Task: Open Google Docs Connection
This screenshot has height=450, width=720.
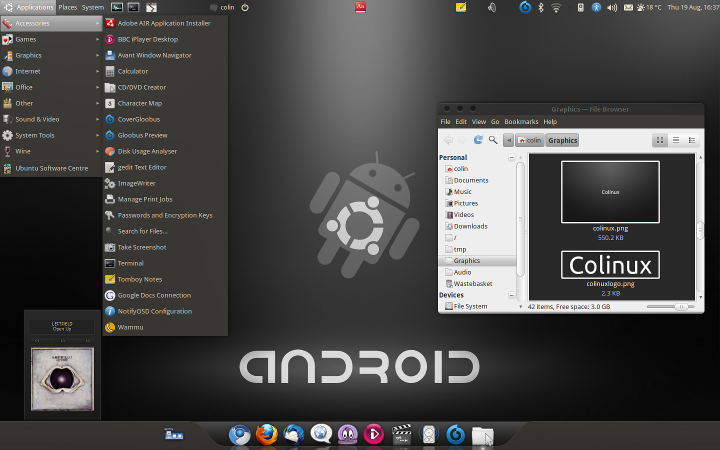Action: coord(165,295)
